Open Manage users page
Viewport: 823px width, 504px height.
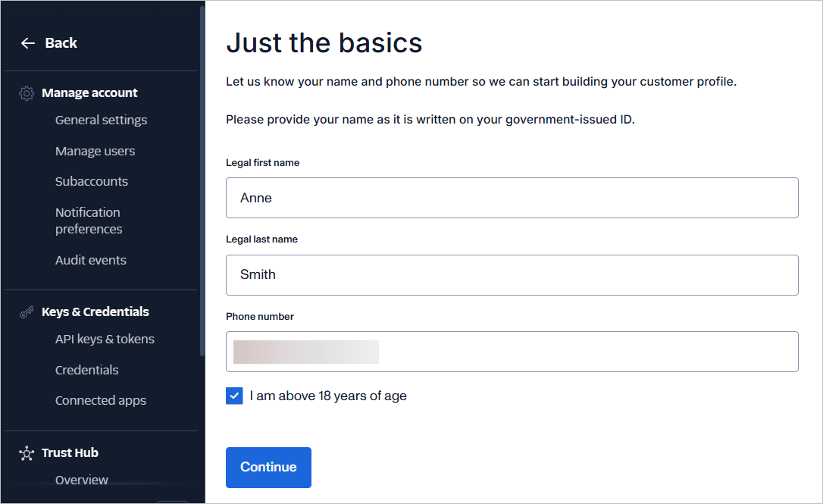tap(95, 152)
